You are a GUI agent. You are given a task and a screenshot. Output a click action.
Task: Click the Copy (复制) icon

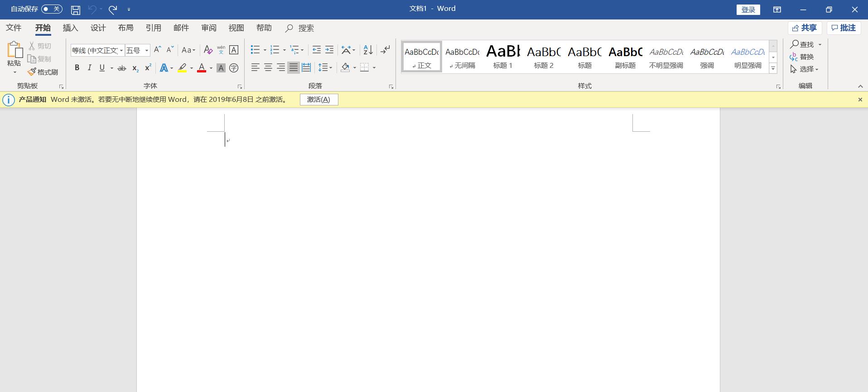click(32, 59)
